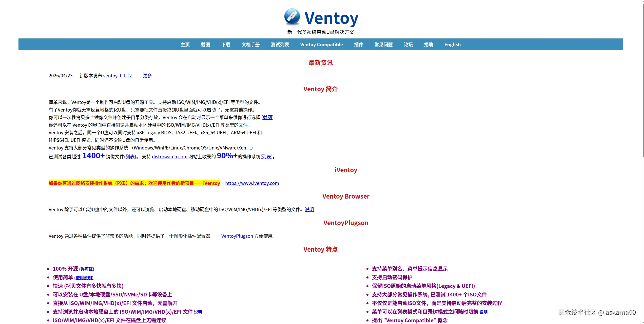Open the VentoyPlugson inline link

(x=237, y=236)
